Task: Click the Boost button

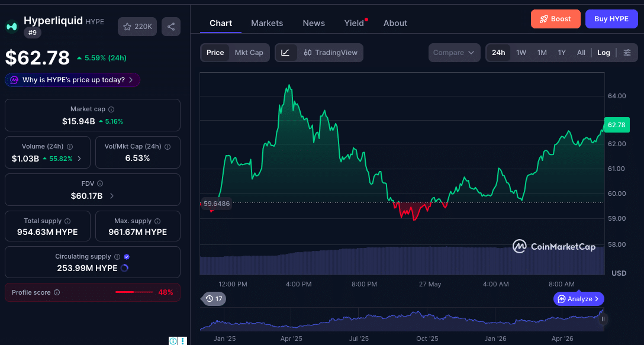Action: [555, 19]
